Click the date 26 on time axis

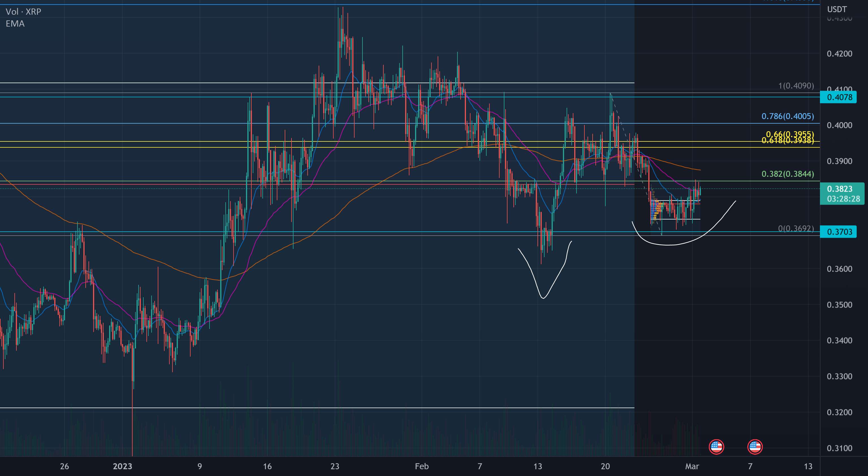point(64,467)
